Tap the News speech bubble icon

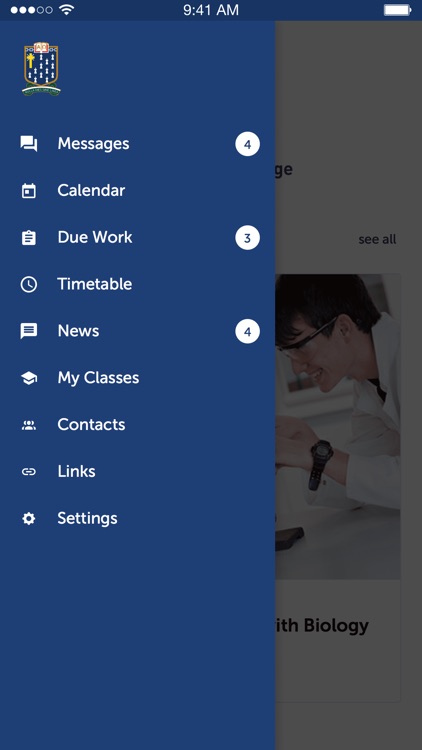[x=29, y=331]
